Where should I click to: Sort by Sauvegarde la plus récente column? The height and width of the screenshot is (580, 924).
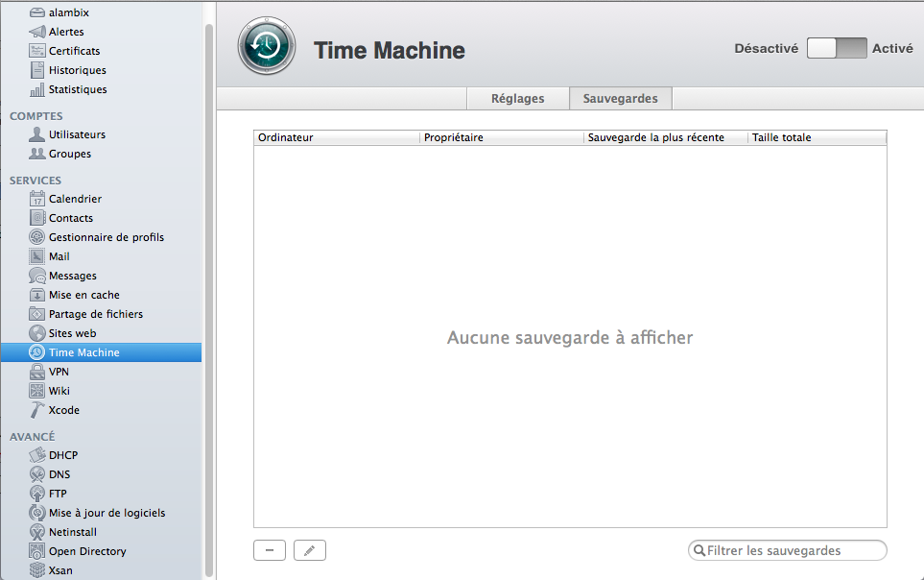pyautogui.click(x=664, y=137)
